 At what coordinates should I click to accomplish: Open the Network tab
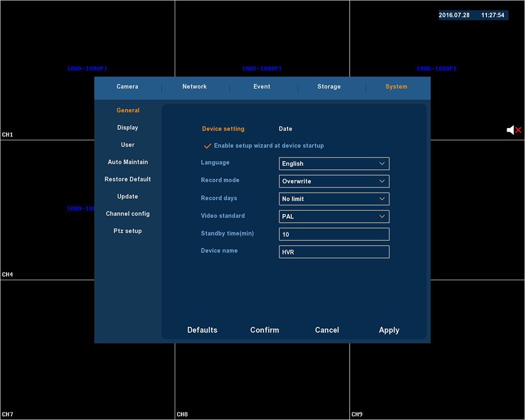(195, 87)
